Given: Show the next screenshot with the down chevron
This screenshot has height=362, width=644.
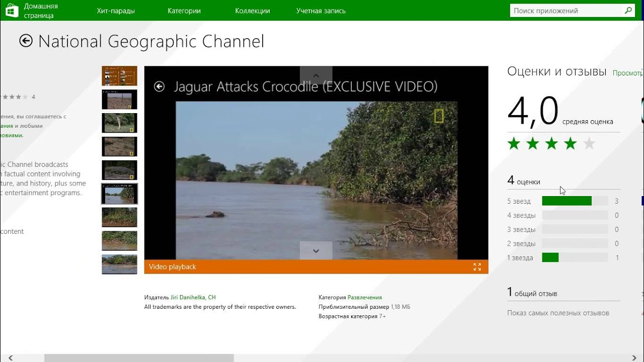Looking at the screenshot, I should pyautogui.click(x=316, y=250).
